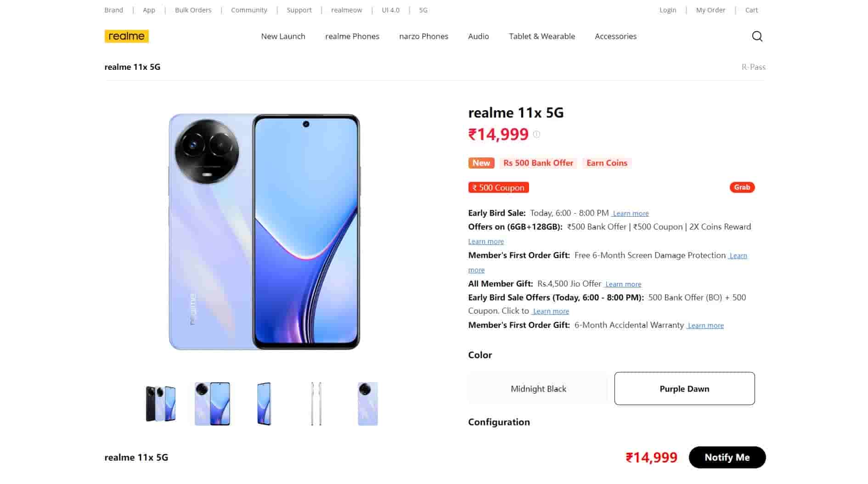View the black and purple phones thumbnail
Viewport: 868px width, 484px height.
click(x=160, y=404)
